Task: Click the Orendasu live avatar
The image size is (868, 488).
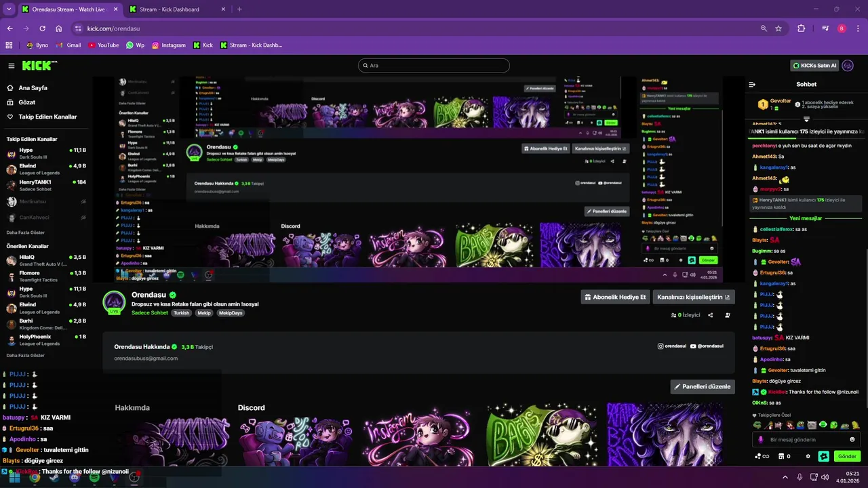Action: coord(114,303)
